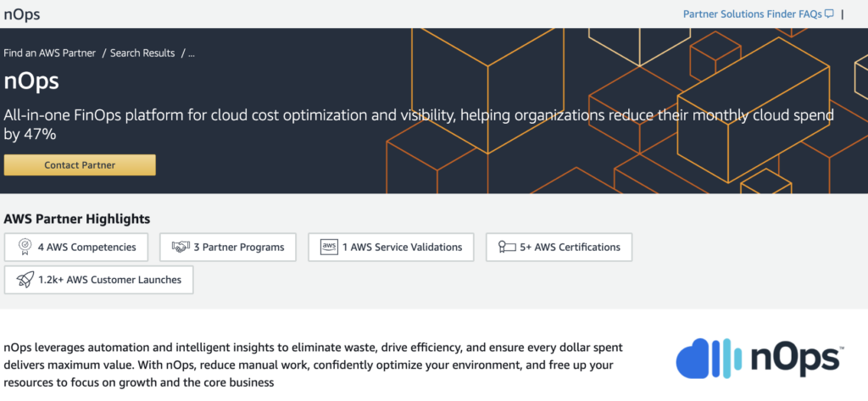Click the medal icon for AWS Competencies

point(24,248)
